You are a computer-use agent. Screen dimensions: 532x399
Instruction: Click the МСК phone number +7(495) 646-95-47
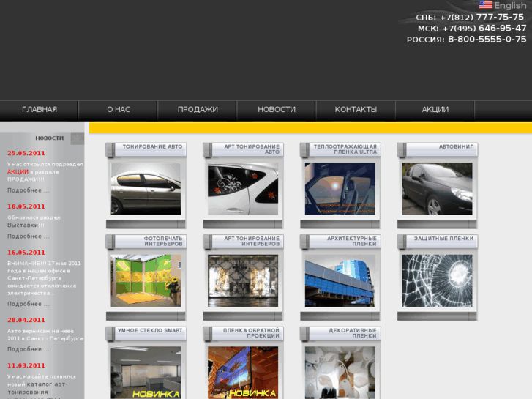click(484, 28)
